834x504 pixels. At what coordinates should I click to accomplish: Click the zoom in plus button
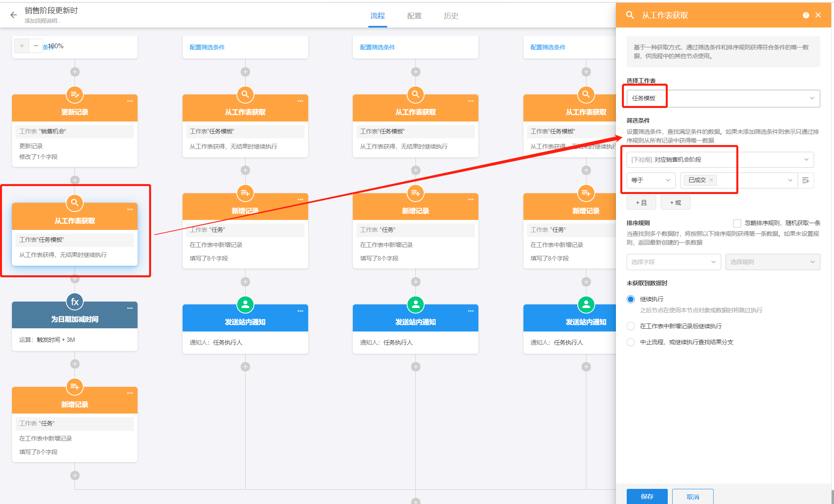(22, 46)
